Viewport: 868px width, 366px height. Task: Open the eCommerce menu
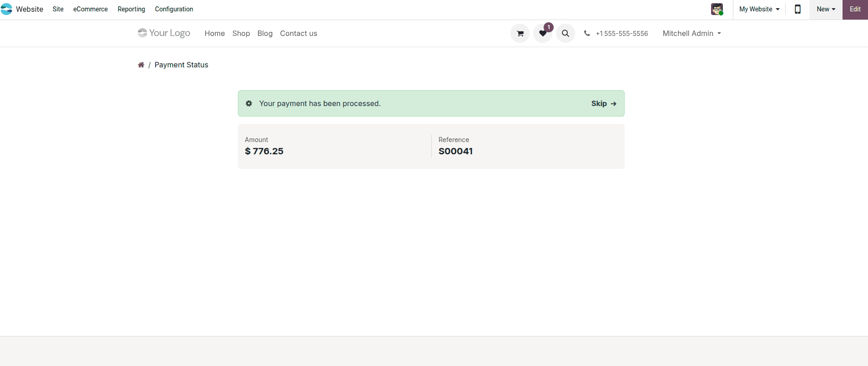point(90,9)
